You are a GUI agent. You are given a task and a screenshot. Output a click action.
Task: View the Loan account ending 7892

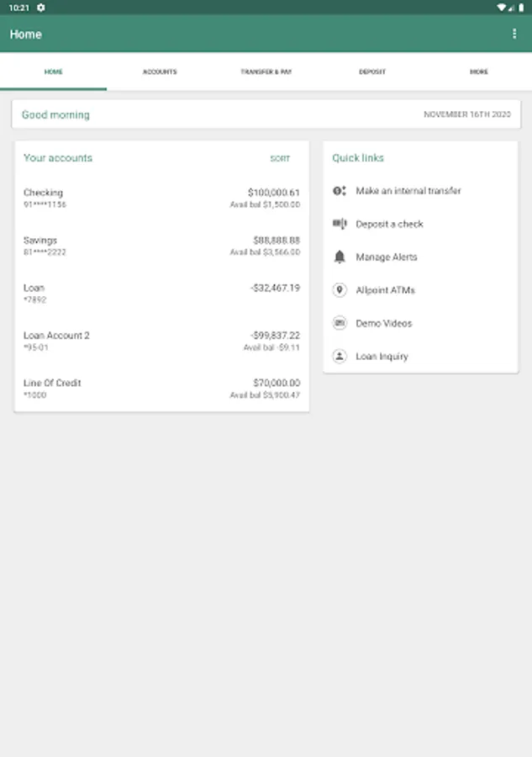coord(161,293)
